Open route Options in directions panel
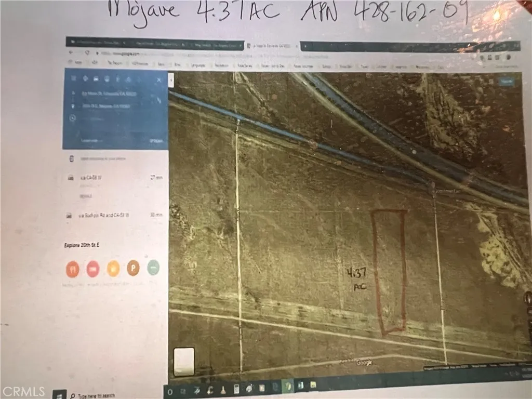532x399 pixels. [156, 141]
